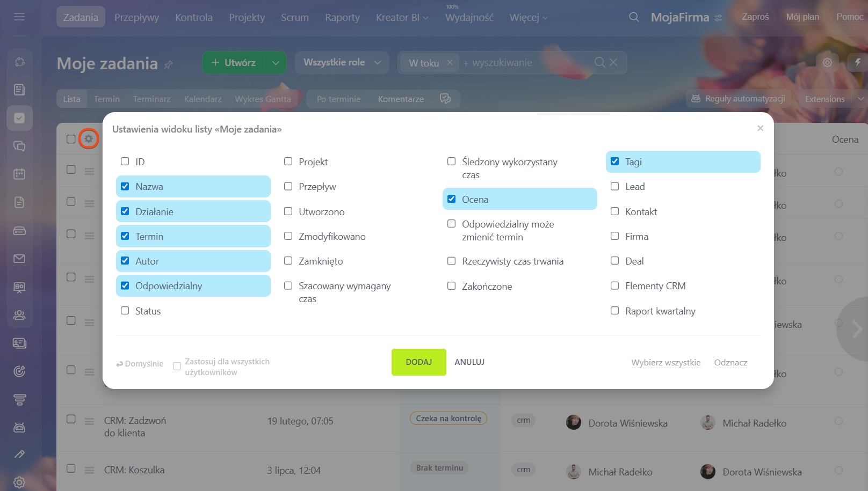
Task: Open the funnel icon in sidebar
Action: click(x=19, y=400)
